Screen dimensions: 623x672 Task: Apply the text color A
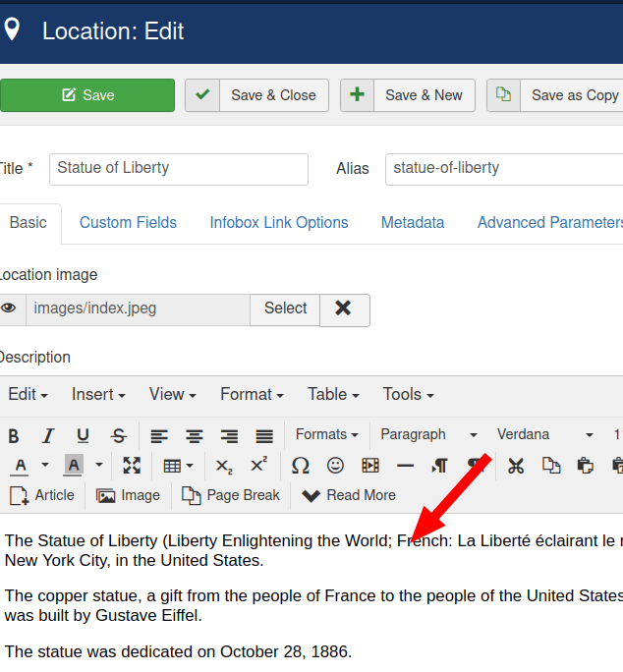[x=21, y=466]
